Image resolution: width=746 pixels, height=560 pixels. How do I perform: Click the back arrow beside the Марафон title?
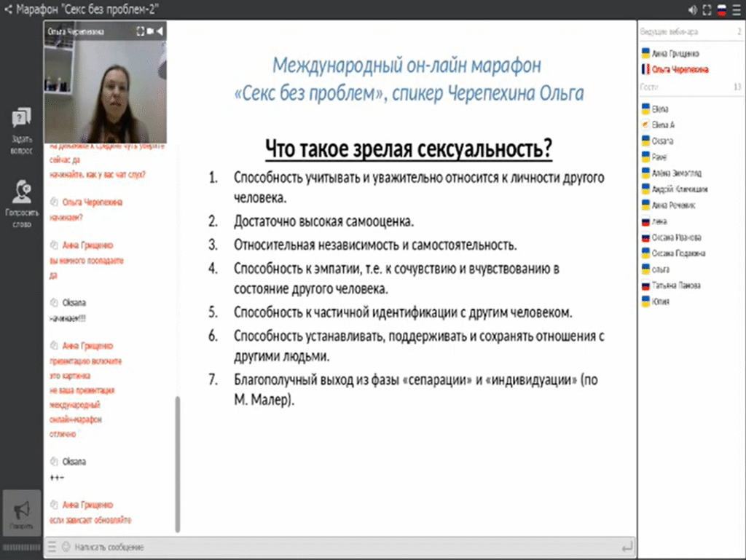click(x=8, y=9)
